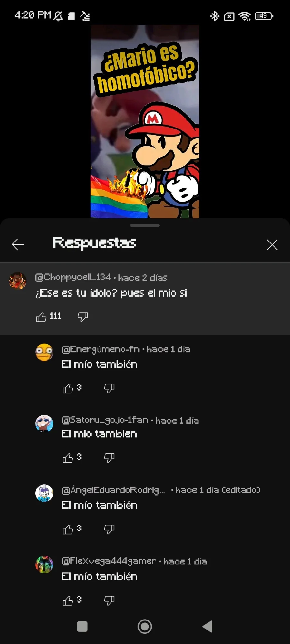Dislike the @Choppycell_134 comment
Viewport: 290px width, 644px height.
coord(83,317)
